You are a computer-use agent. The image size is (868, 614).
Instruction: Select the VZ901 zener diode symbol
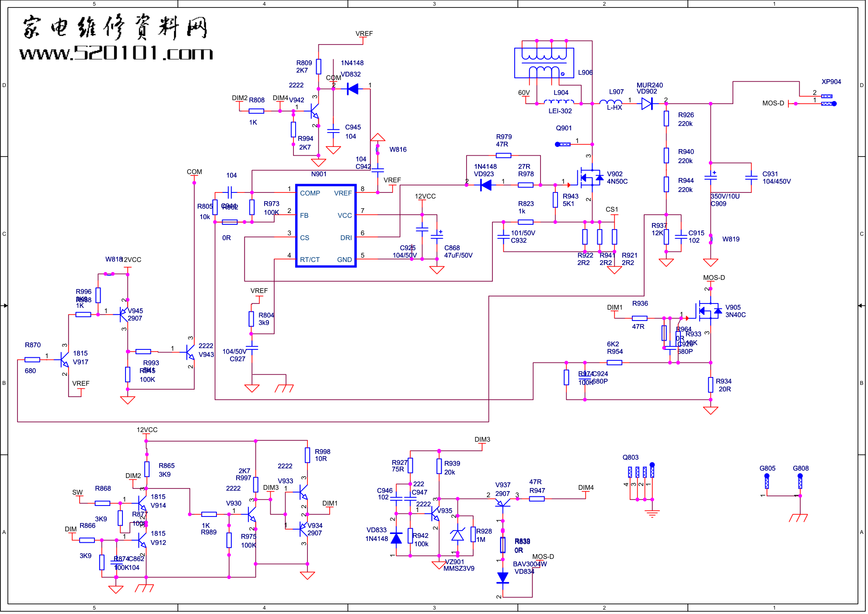click(x=458, y=535)
